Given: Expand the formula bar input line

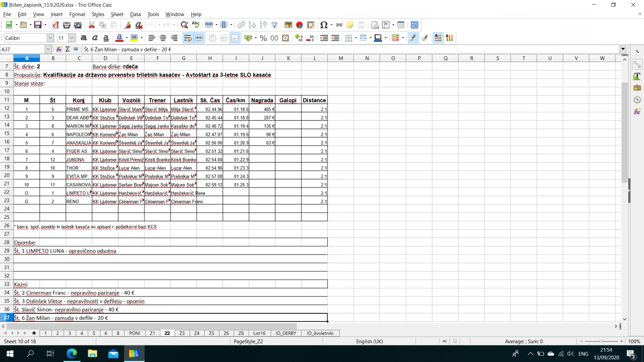Looking at the screenshot, I should [623, 49].
